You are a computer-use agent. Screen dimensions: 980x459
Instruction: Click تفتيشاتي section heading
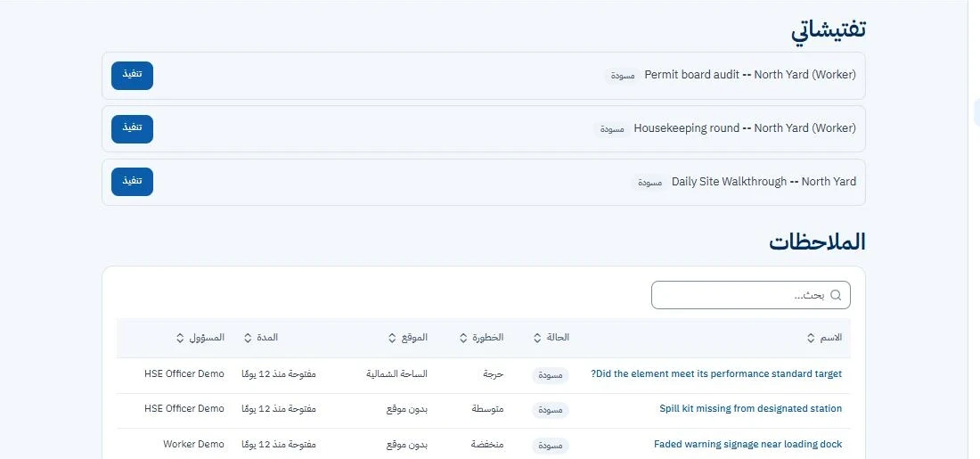[x=829, y=31]
